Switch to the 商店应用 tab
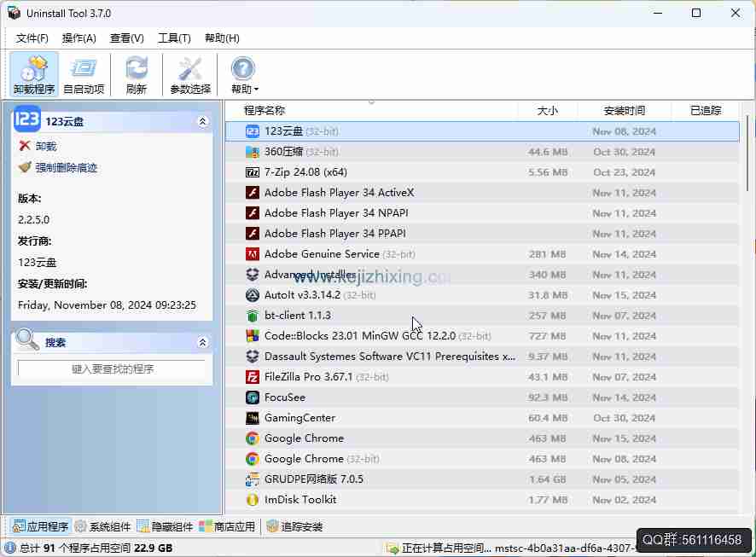Screen dimensions: 756x557 pyautogui.click(x=227, y=526)
